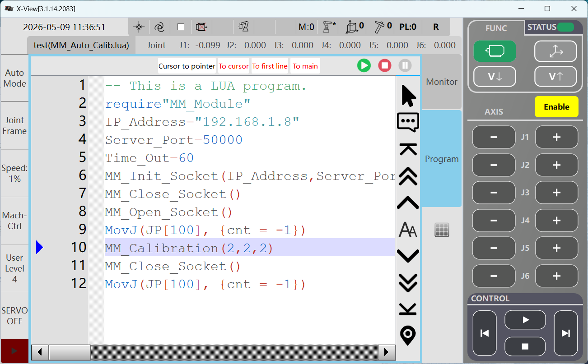Click horizontal scrollbar left arrow
Viewport: 588px width, 364px height.
tap(40, 352)
